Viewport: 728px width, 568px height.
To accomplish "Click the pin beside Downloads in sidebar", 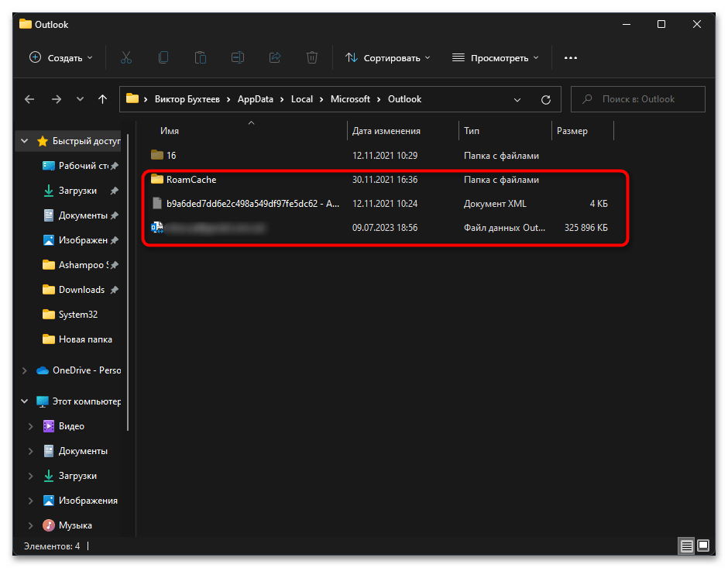I will 114,290.
